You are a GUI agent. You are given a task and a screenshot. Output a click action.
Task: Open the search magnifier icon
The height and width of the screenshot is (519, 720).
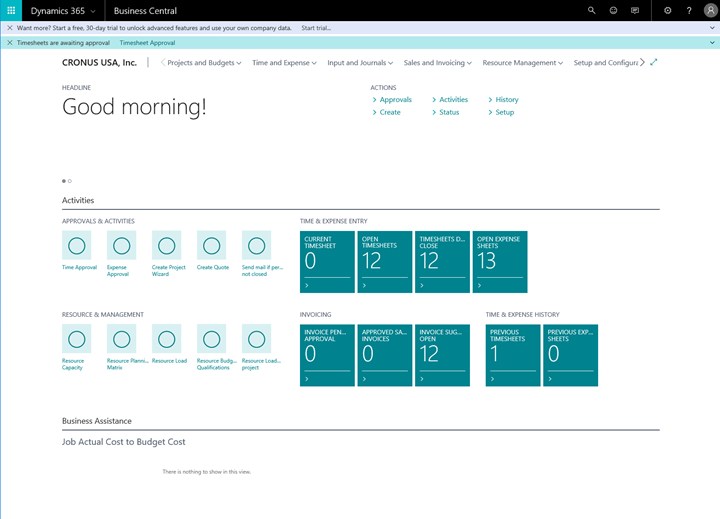[x=591, y=10]
